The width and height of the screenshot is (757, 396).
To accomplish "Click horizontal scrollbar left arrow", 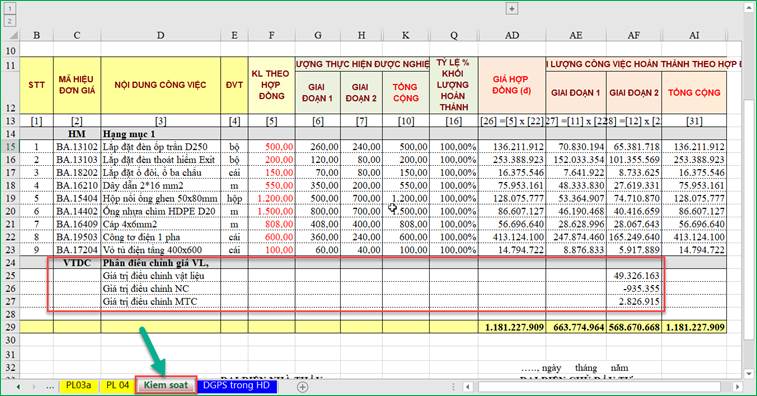I will [467, 386].
